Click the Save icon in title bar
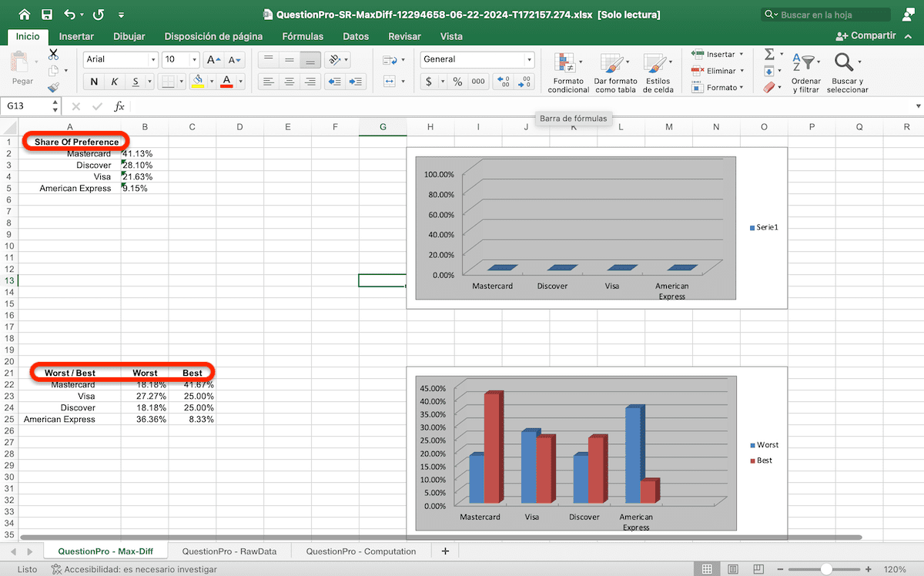Image resolution: width=924 pixels, height=576 pixels. pos(47,15)
